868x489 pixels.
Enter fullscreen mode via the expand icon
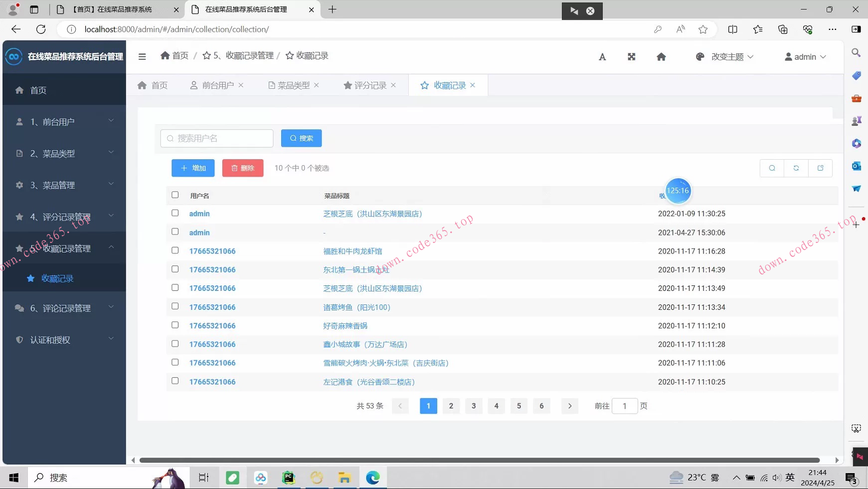click(x=631, y=56)
